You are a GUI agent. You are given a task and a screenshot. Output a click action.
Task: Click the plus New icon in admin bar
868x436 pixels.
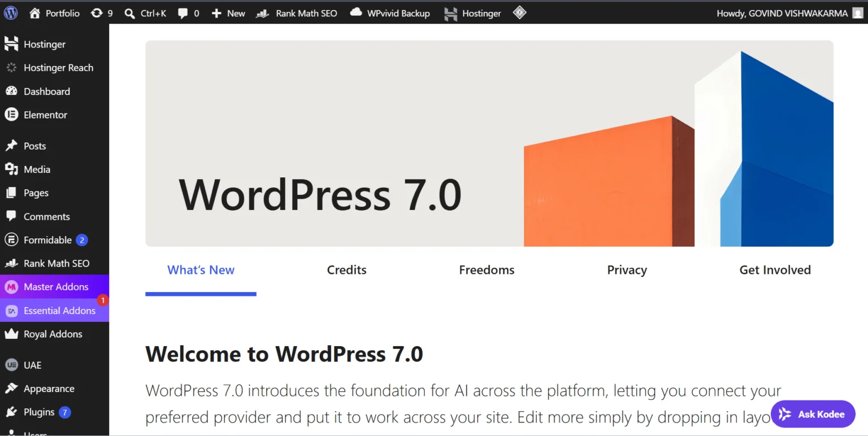(216, 13)
